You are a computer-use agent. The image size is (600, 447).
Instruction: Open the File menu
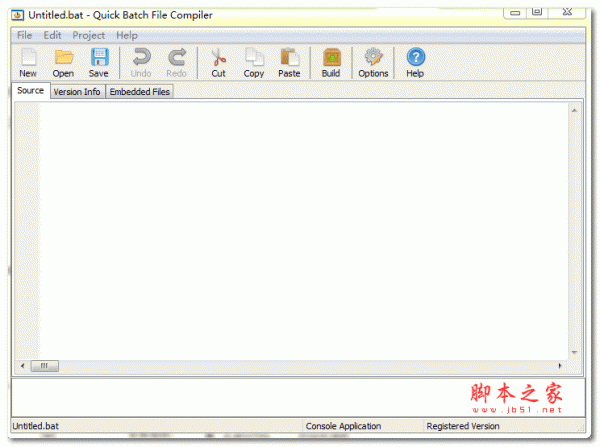click(24, 36)
